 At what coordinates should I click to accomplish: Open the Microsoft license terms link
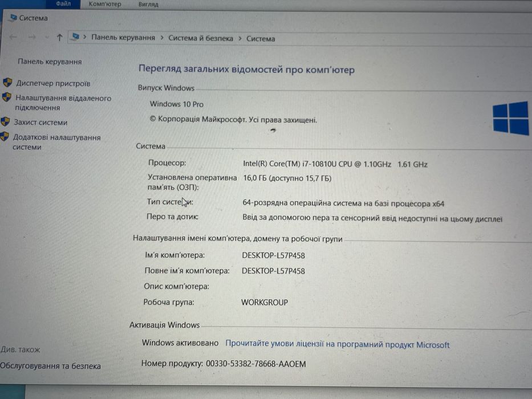[x=338, y=344]
